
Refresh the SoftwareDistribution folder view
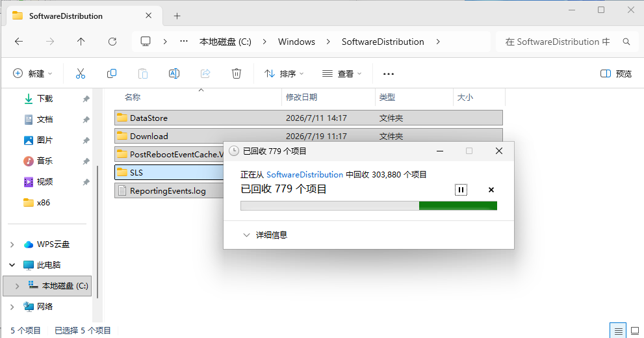coord(112,42)
